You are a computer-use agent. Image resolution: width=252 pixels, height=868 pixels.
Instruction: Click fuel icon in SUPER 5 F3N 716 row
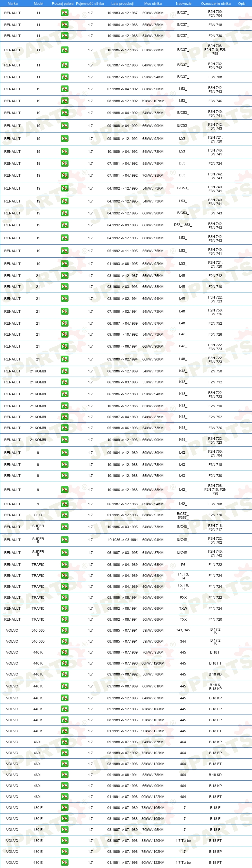tap(65, 527)
